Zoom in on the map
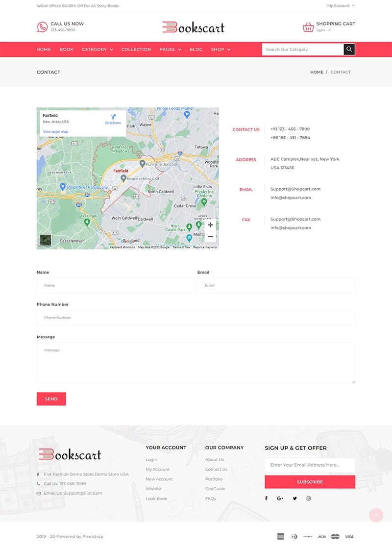The image size is (392, 552). coord(210,225)
